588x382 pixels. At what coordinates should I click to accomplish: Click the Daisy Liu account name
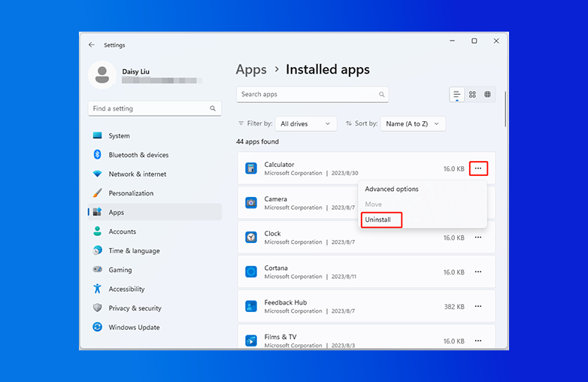pyautogui.click(x=136, y=71)
